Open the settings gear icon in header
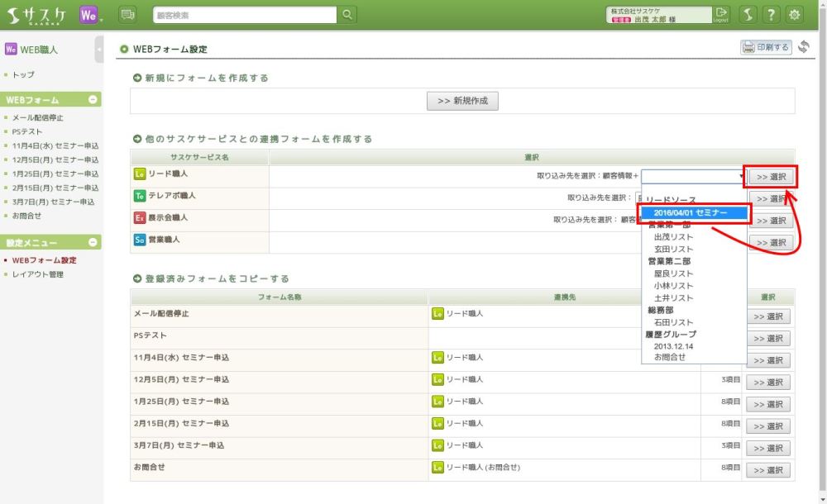827x504 pixels. (x=795, y=14)
